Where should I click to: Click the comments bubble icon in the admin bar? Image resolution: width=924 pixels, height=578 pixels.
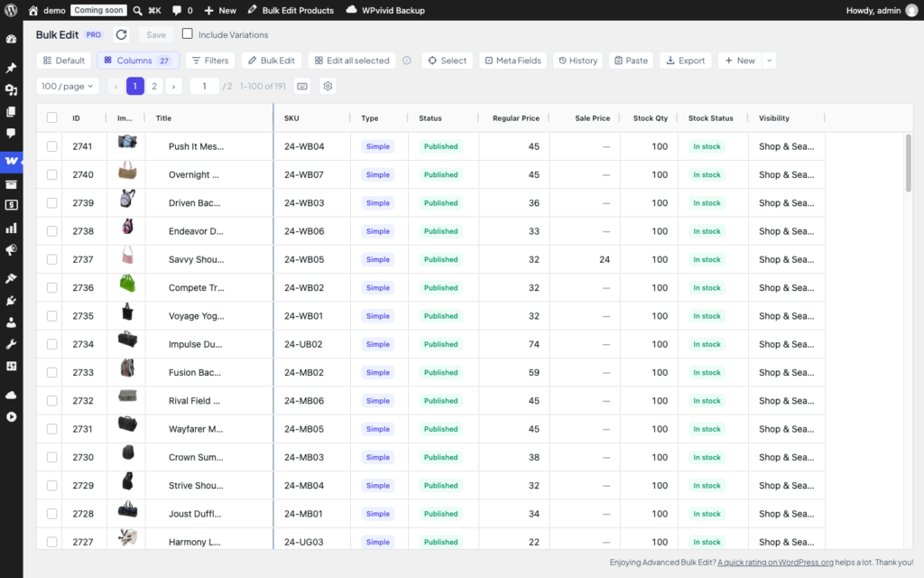[177, 10]
